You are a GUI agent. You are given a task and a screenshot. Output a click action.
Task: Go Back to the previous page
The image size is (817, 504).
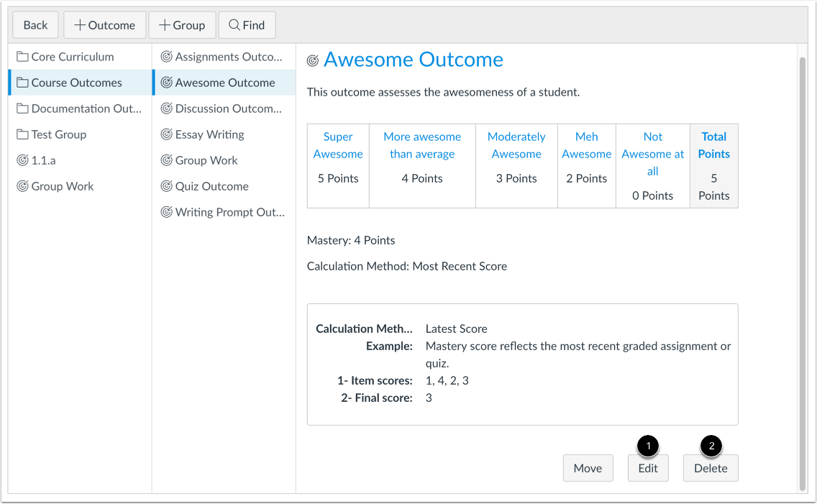35,25
